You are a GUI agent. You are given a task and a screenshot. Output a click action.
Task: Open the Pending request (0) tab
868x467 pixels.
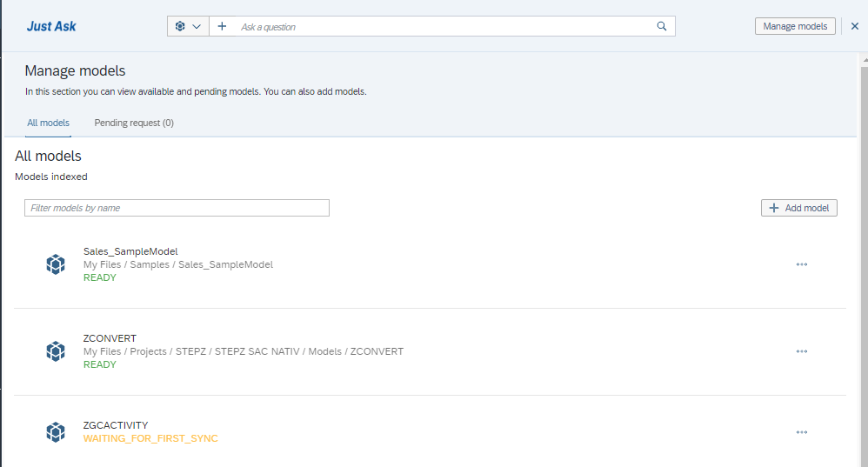click(x=134, y=123)
